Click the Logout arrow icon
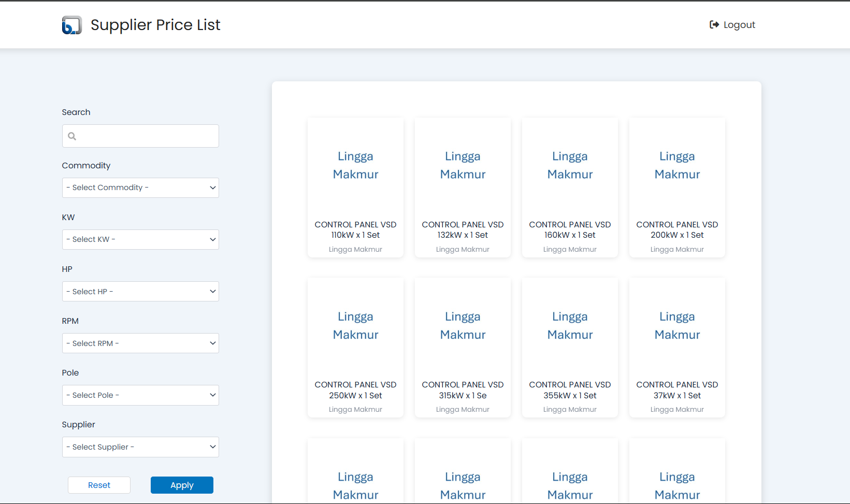Image resolution: width=850 pixels, height=504 pixels. tap(714, 25)
